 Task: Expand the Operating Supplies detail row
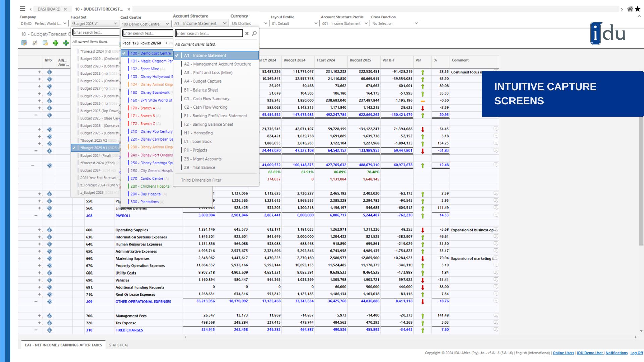tap(40, 230)
